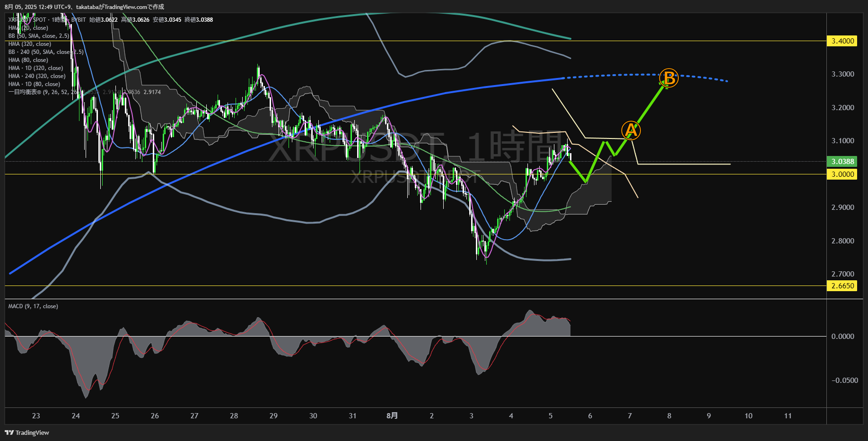Select the HMA · 1D (320, close) label
The height and width of the screenshot is (441, 868).
[35, 68]
